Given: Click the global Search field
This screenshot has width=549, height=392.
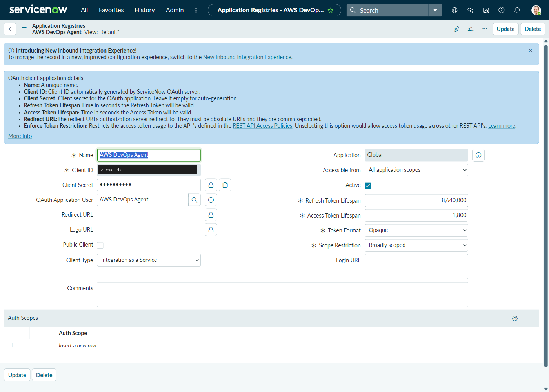Looking at the screenshot, I should coord(387,10).
